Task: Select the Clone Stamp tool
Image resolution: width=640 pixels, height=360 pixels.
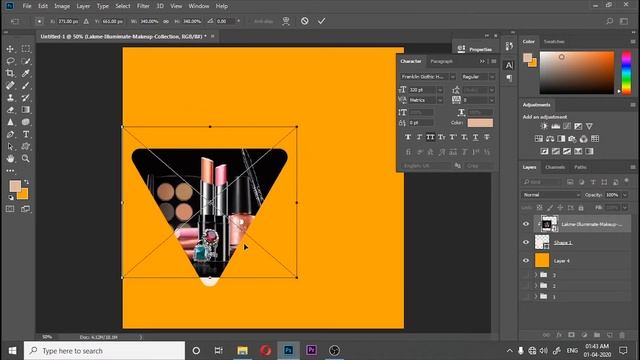Action: pos(10,98)
